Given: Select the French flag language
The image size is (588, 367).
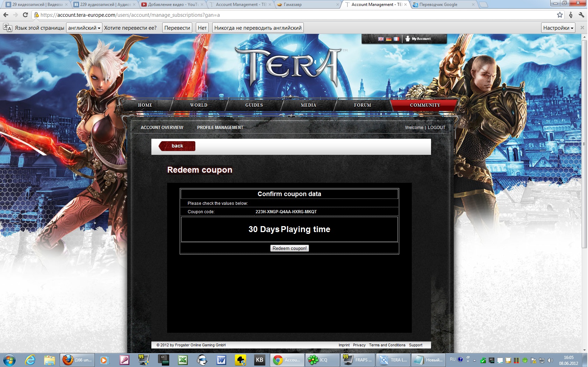Looking at the screenshot, I should [396, 39].
